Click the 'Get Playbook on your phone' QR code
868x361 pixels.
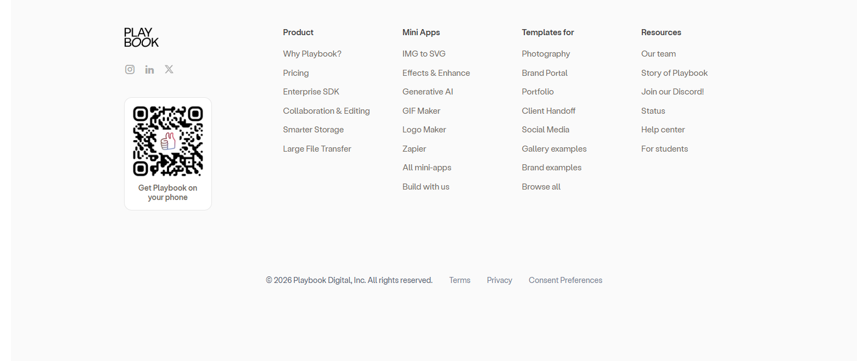click(x=167, y=141)
